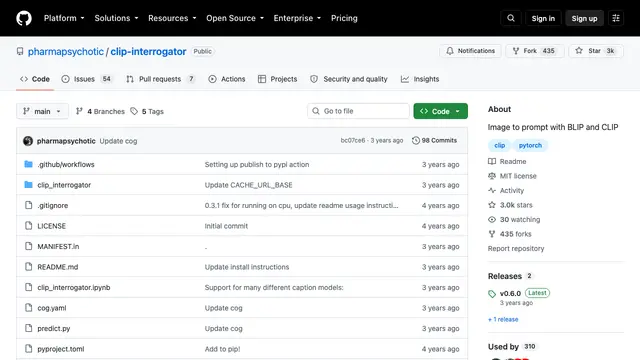Click the tag icon beside 5 Tags
Screen dimensions: 640x360
tap(134, 111)
